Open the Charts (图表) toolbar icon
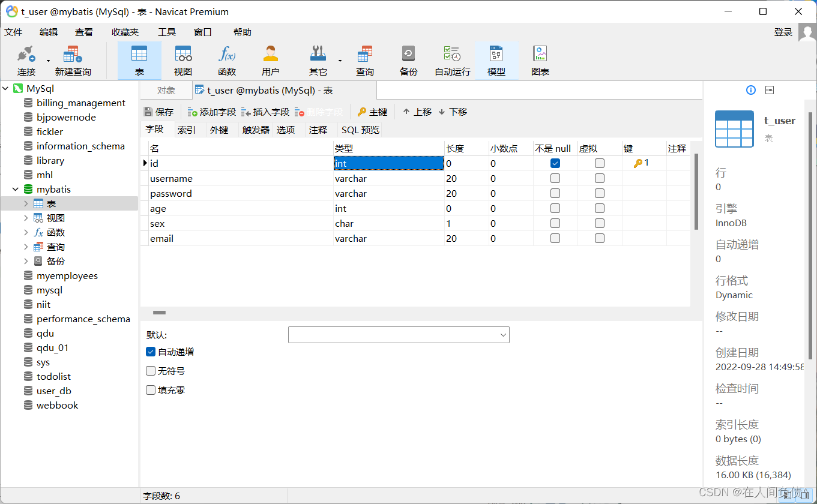 [x=540, y=60]
